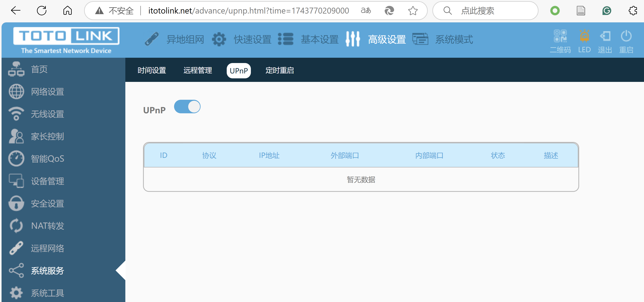The image size is (644, 302).
Task: Expand 网络设置 in the sidebar
Action: tap(48, 92)
